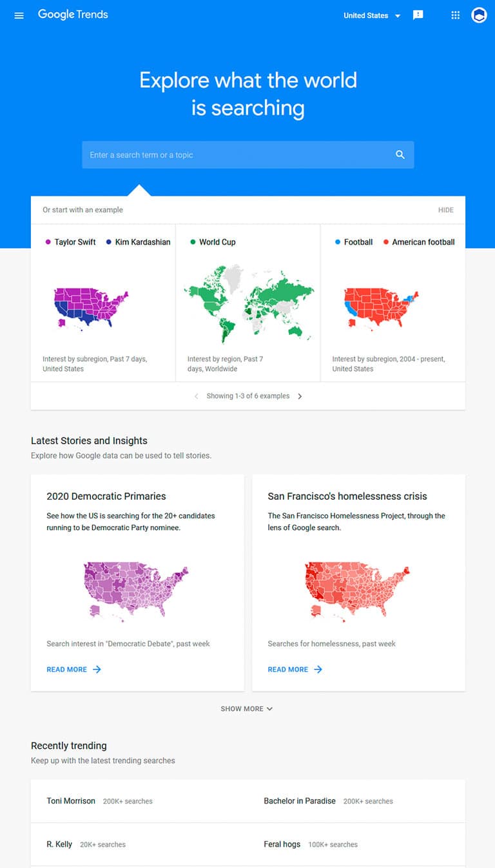The image size is (495, 868).
Task: Click the green World Cup legend dot
Action: (193, 242)
